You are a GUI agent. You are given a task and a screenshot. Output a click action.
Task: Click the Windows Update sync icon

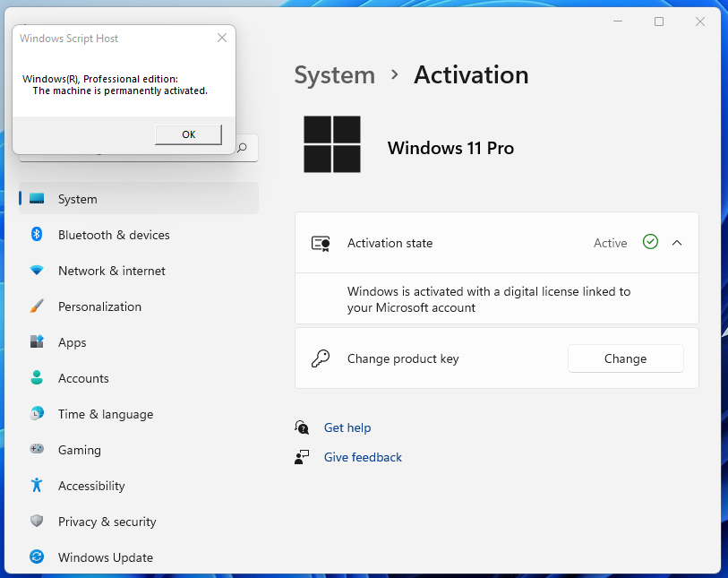tap(37, 556)
